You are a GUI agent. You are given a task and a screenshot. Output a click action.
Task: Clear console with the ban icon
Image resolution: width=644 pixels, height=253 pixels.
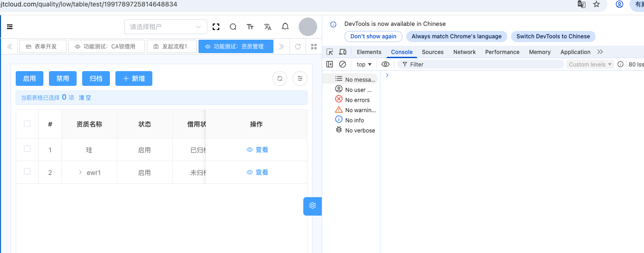(x=343, y=65)
